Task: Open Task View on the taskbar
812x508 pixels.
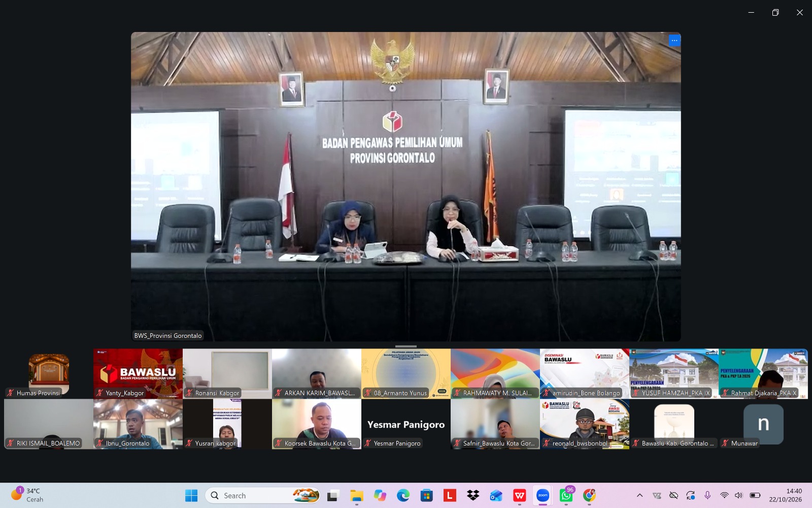Action: click(x=332, y=495)
